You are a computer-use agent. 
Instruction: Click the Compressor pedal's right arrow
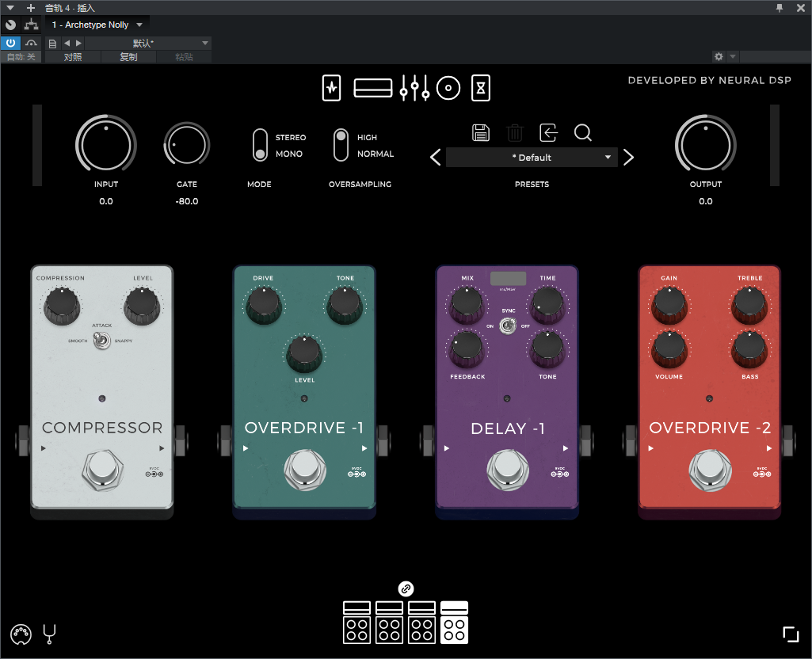tap(162, 448)
